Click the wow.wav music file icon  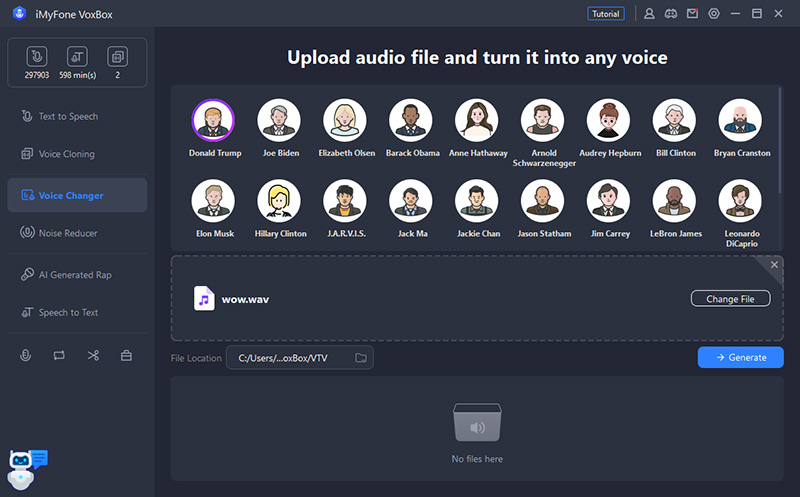pyautogui.click(x=204, y=299)
